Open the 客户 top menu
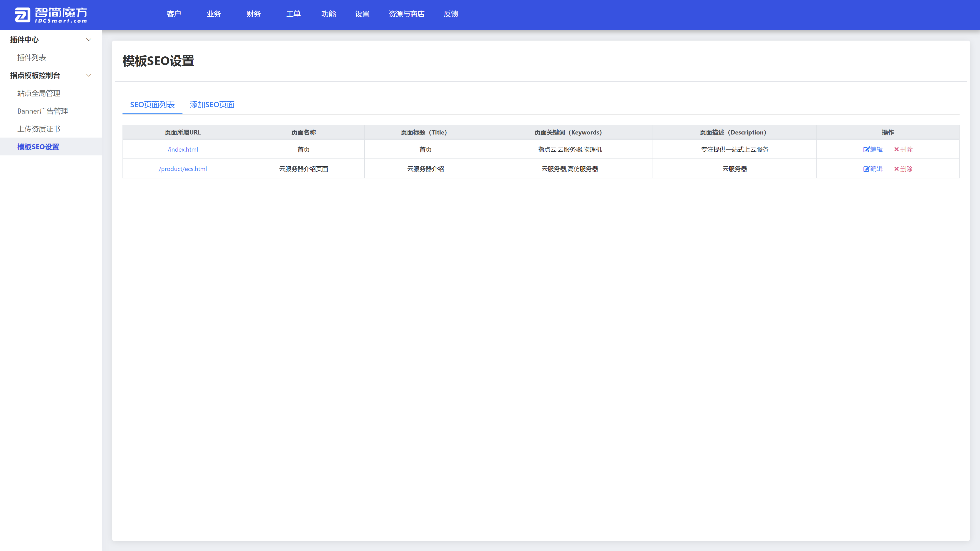 click(174, 14)
